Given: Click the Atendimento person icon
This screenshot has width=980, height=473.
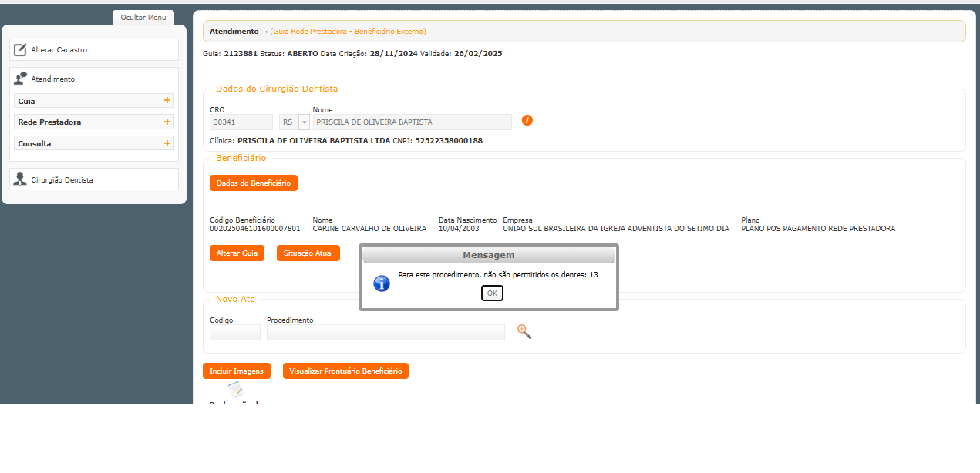Looking at the screenshot, I should [20, 79].
